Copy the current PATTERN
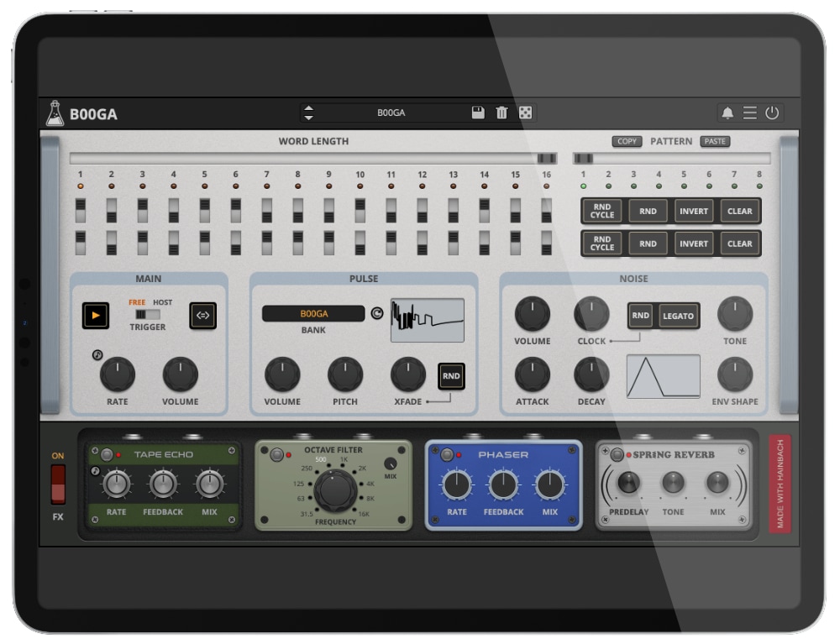The height and width of the screenshot is (644, 840). 627,141
